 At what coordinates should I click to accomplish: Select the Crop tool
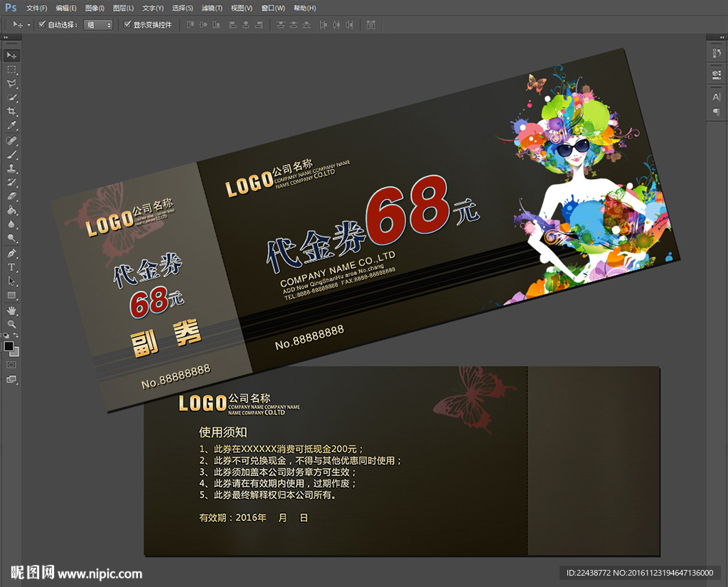[11, 112]
